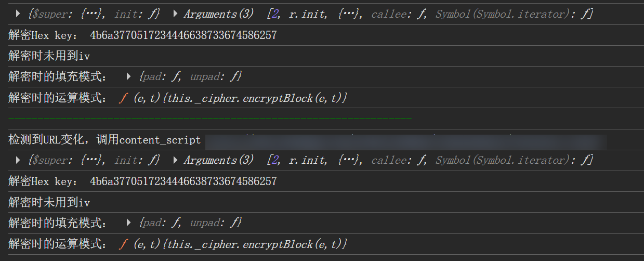Click the encryptBlock function in the last 运算模式 line
This screenshot has height=261, width=644.
point(233,244)
